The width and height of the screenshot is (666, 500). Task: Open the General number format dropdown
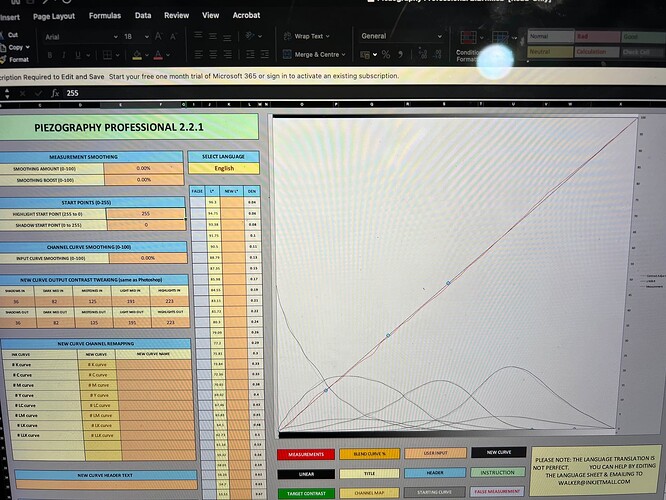click(x=440, y=37)
